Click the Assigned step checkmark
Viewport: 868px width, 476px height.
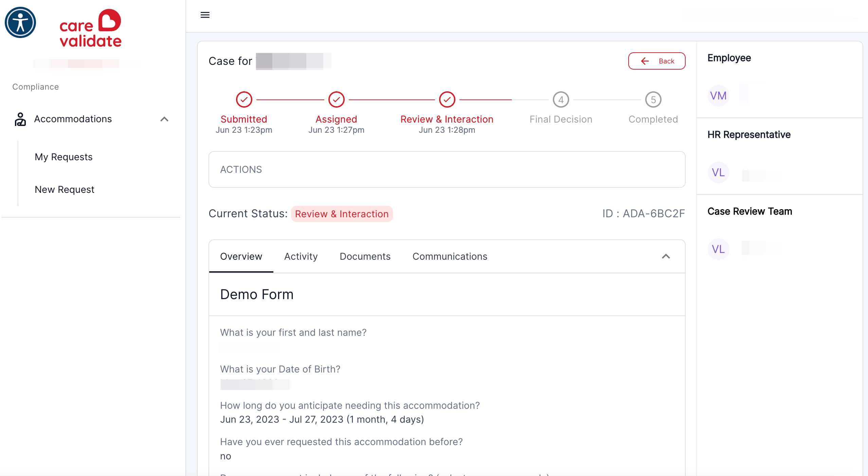pos(336,100)
